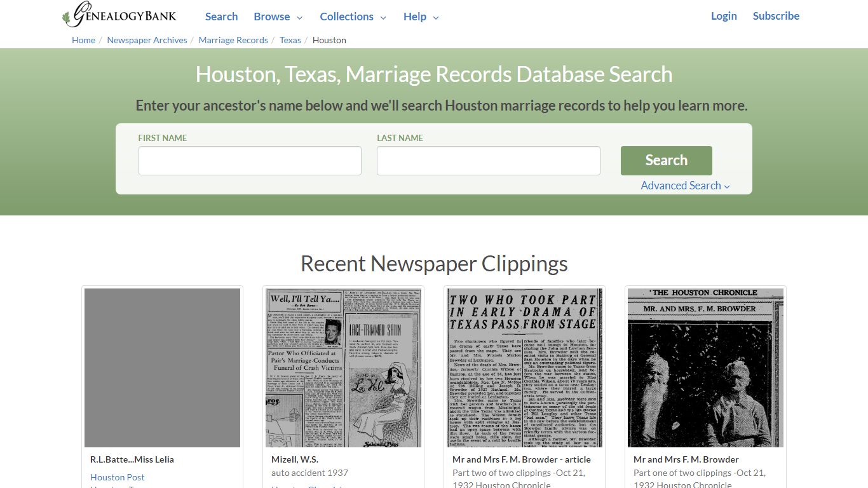The height and width of the screenshot is (488, 868).
Task: Click Mr and Mrs F. M. Browder - article title
Action: point(522,459)
